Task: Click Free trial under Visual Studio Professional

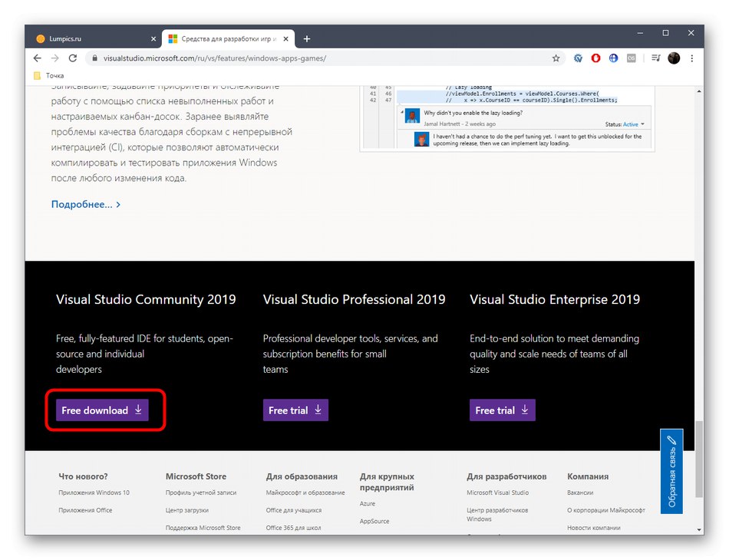Action: coord(295,410)
